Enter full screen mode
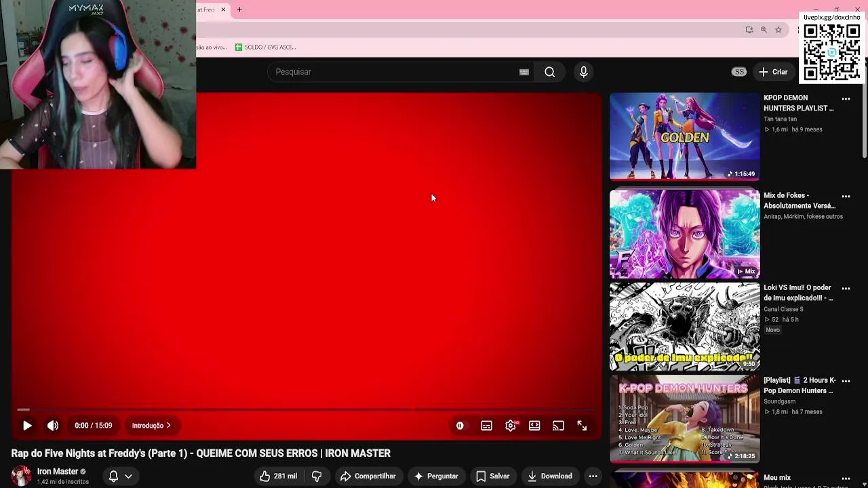The height and width of the screenshot is (488, 868). pos(582,426)
